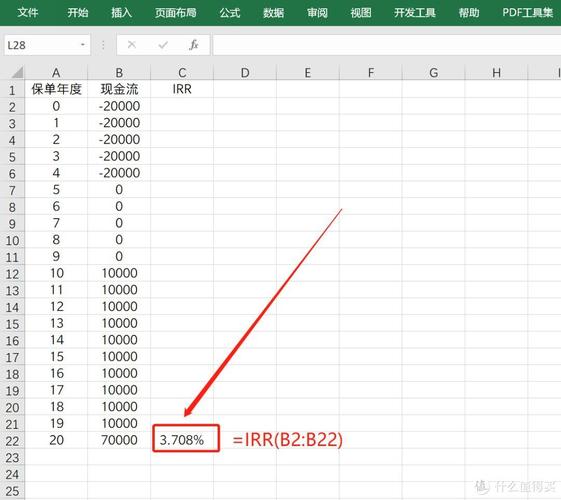
Task: Select row 22 header
Action: (x=12, y=441)
